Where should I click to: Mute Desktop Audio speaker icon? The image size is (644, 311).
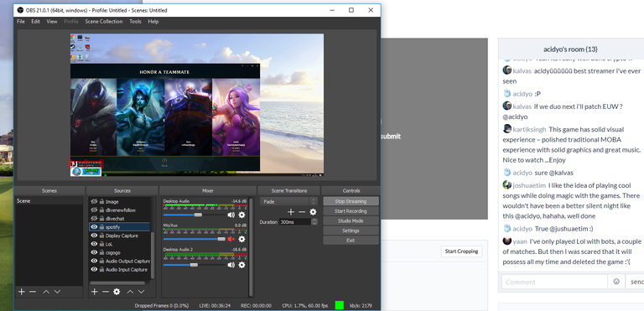[x=231, y=215]
